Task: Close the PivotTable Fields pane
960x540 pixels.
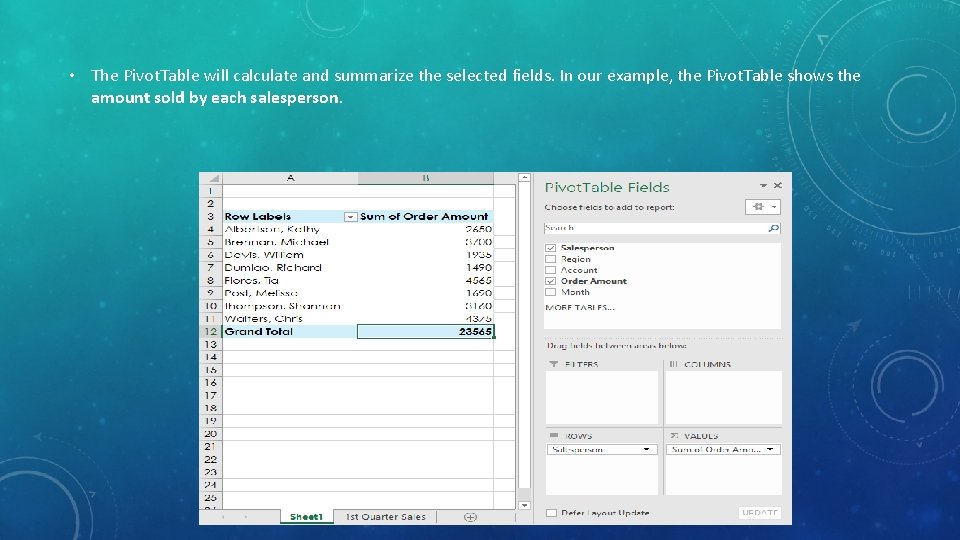Action: point(778,186)
